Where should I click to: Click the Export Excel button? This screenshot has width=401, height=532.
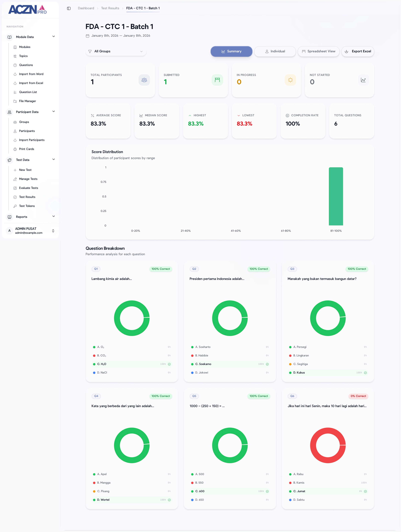click(x=358, y=51)
